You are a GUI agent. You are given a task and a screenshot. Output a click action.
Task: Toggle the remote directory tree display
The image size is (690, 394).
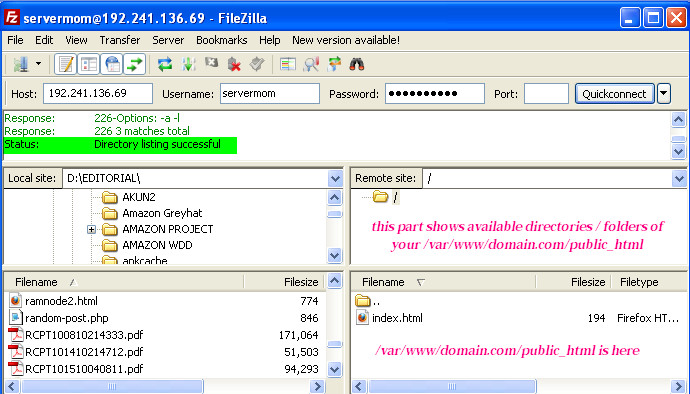[112, 64]
